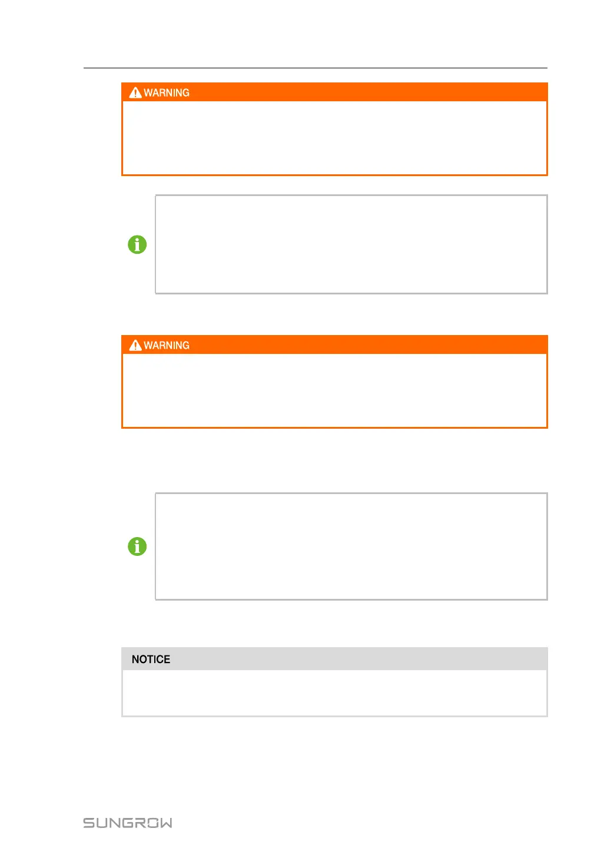The height and width of the screenshot is (868, 614).
Task: Pick the blank orange area of first warning header
Action: [x=365, y=92]
